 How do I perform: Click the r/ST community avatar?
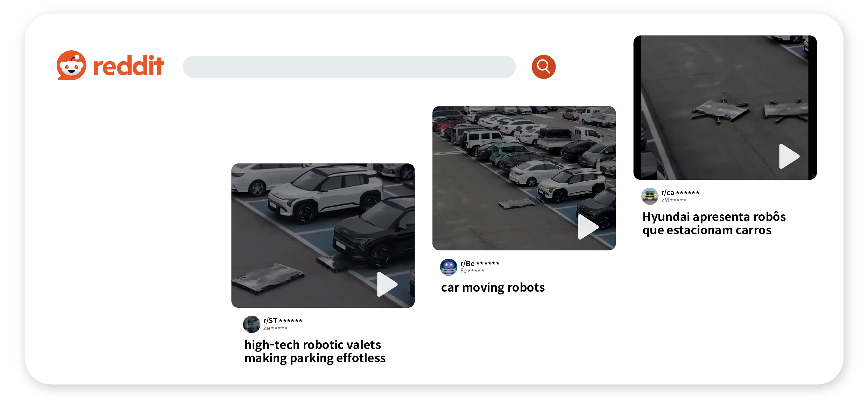click(252, 324)
